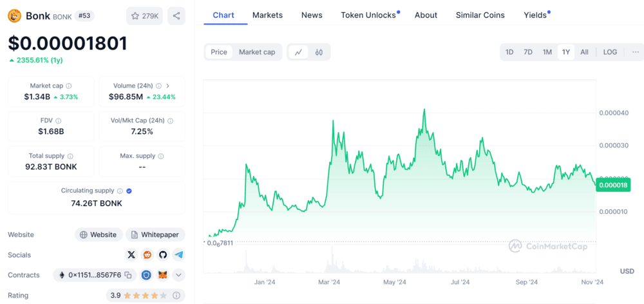The image size is (644, 304).
Task: Expand more contracts chevron
Action: tap(178, 275)
